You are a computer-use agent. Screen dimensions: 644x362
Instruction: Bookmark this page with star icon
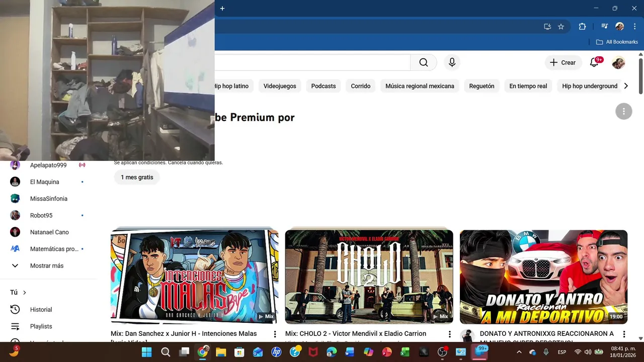point(561,27)
